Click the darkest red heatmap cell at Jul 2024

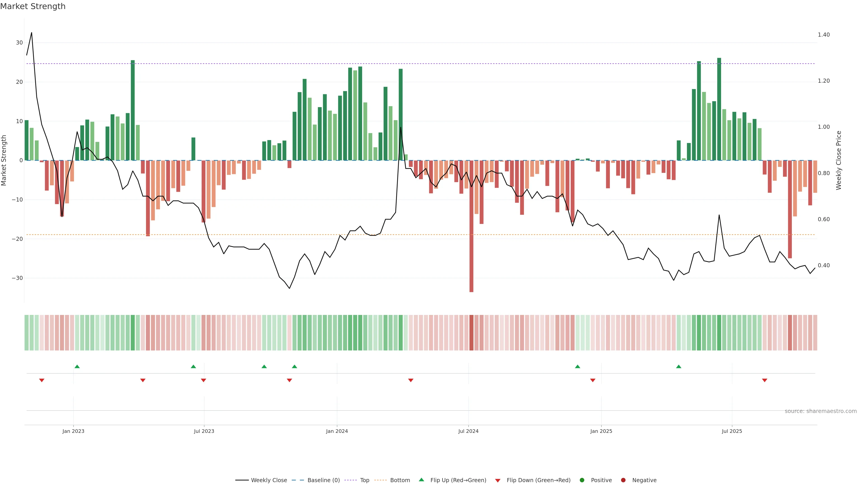(x=471, y=332)
